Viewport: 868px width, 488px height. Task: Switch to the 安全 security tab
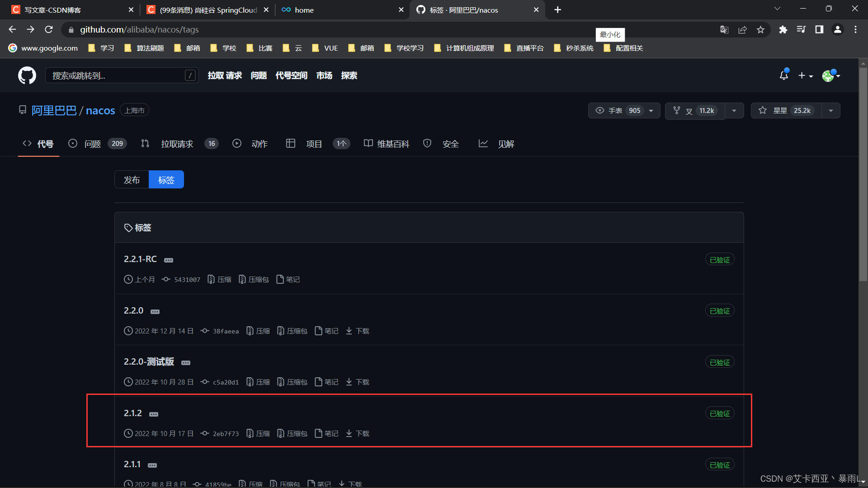coord(441,144)
